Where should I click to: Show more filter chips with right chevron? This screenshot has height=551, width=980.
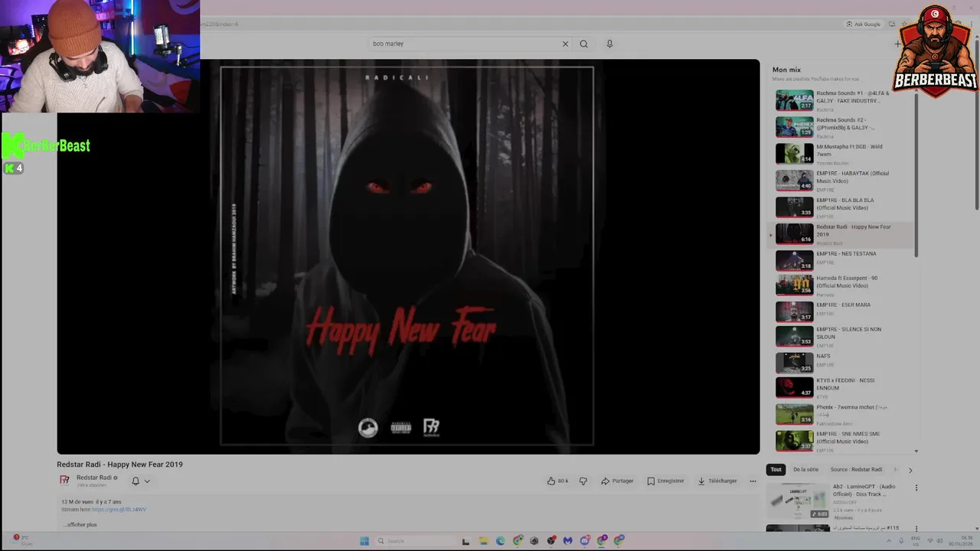click(x=910, y=470)
